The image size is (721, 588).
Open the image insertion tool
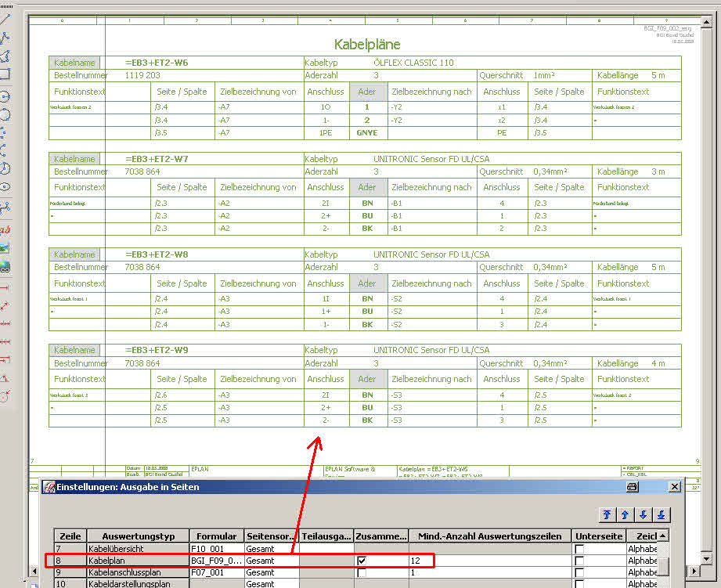tap(6, 248)
